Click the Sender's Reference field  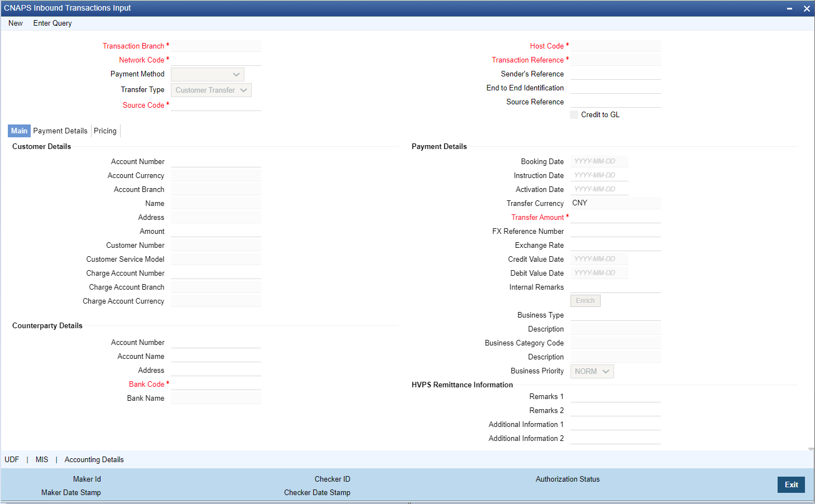tap(616, 74)
